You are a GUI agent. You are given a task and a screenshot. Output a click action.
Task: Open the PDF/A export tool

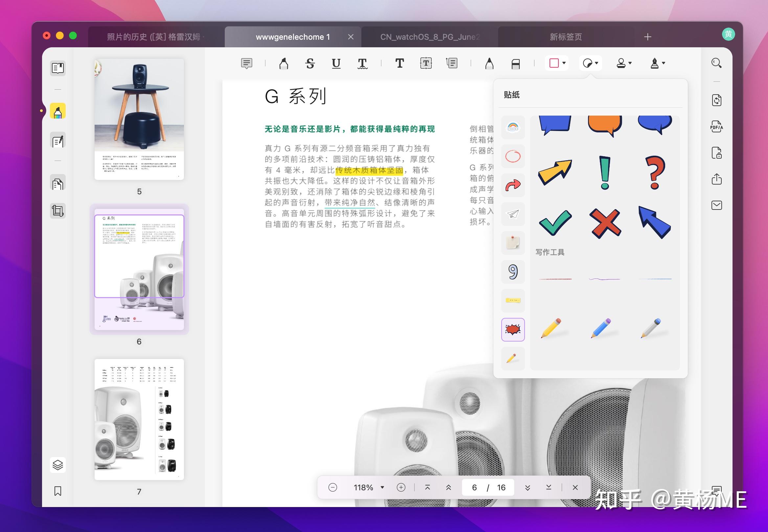tap(716, 127)
